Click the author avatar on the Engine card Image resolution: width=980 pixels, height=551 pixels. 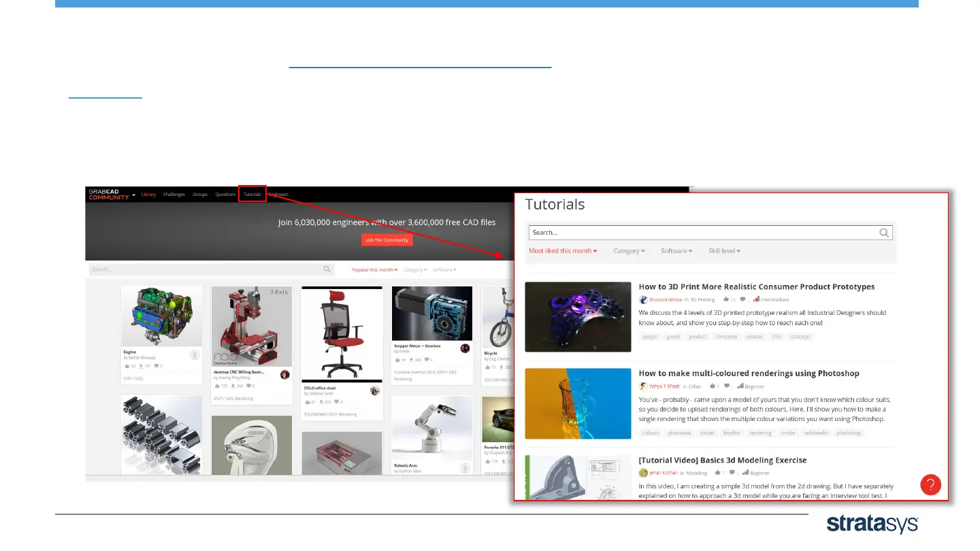(195, 354)
